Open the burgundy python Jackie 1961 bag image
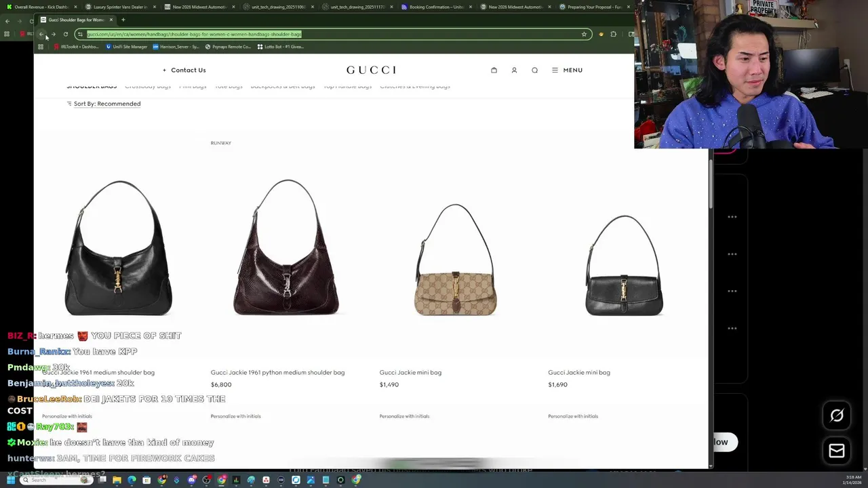Image resolution: width=868 pixels, height=488 pixels. pos(286,247)
